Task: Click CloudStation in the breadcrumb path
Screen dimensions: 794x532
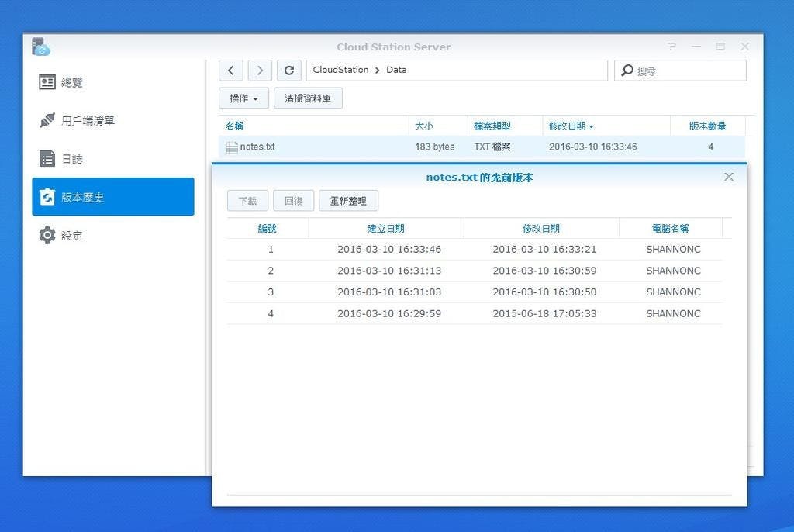Action: [341, 70]
